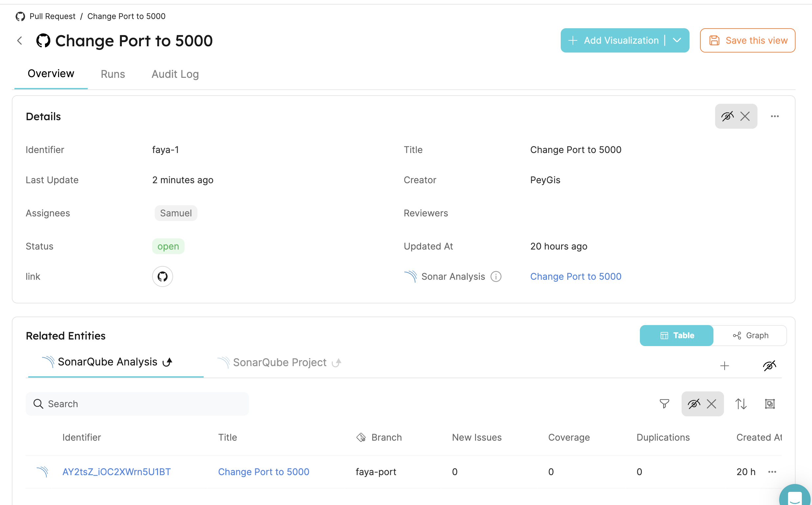Viewport: 812px width, 505px height.
Task: Click the group-by icon in table toolbar
Action: pyautogui.click(x=770, y=404)
